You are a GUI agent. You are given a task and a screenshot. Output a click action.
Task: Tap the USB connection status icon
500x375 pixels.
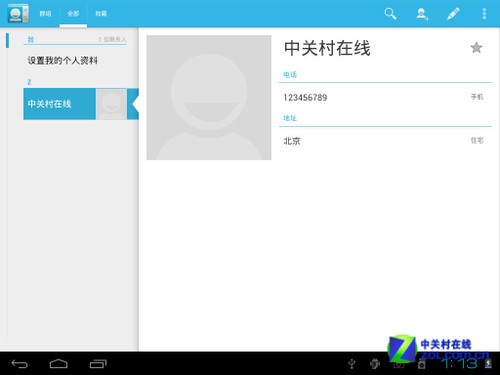[352, 364]
